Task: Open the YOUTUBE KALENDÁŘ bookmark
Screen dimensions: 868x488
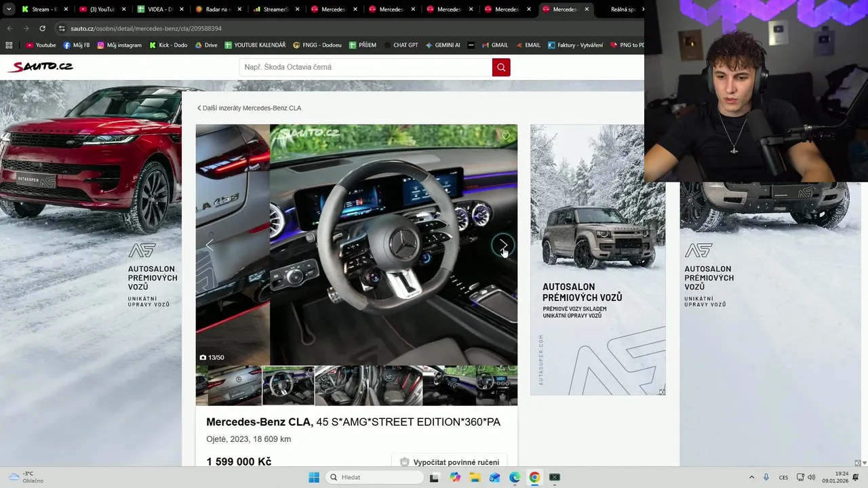Action: click(255, 45)
